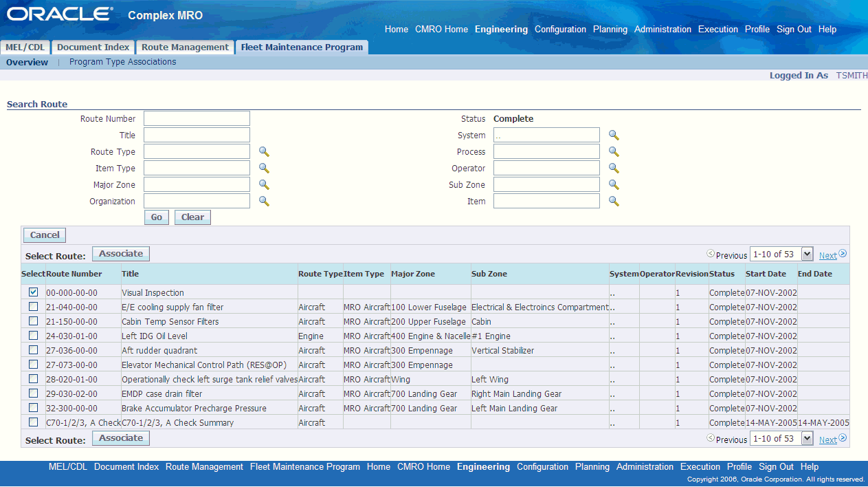The height and width of the screenshot is (487, 868).
Task: Open the Route Type search lookup icon
Action: point(264,152)
